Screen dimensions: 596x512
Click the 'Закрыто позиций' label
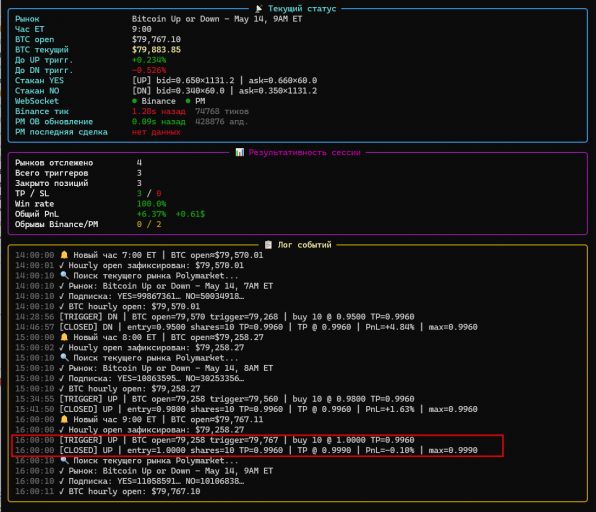[x=52, y=183]
